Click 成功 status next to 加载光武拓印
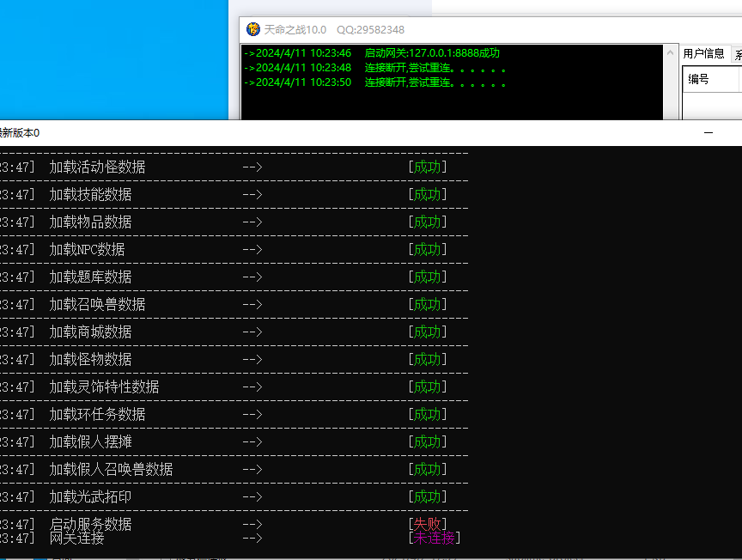This screenshot has width=742, height=560. coord(428,496)
